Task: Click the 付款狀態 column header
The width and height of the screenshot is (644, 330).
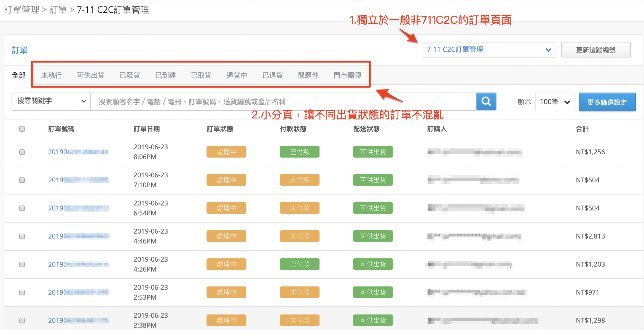Action: (293, 129)
